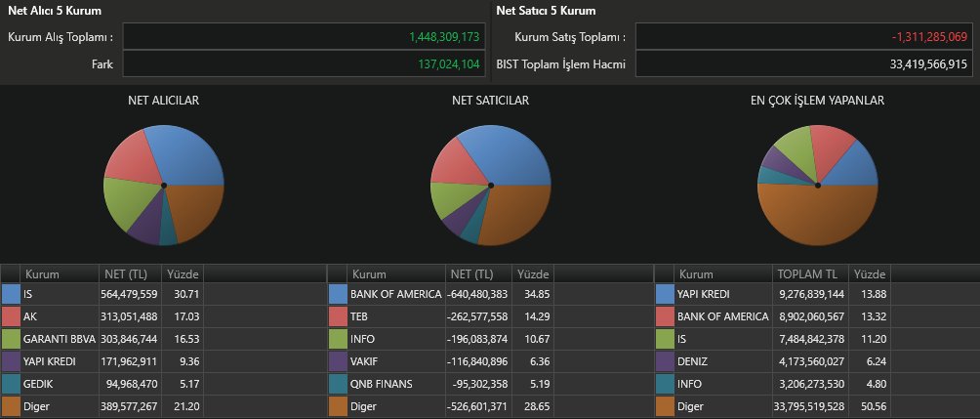Select YAPI KREDI net value 171,962,911
Viewport: 980px width, 419px height.
129,361
